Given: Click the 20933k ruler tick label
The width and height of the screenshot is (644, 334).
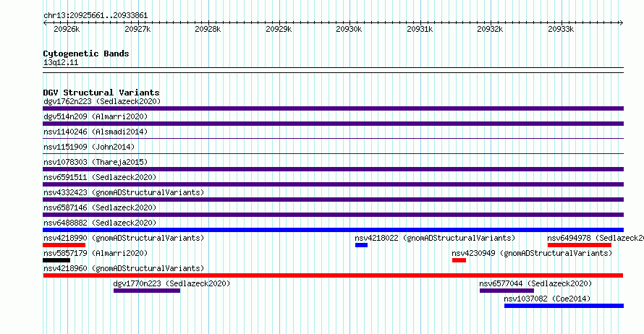Looking at the screenshot, I should tap(561, 29).
